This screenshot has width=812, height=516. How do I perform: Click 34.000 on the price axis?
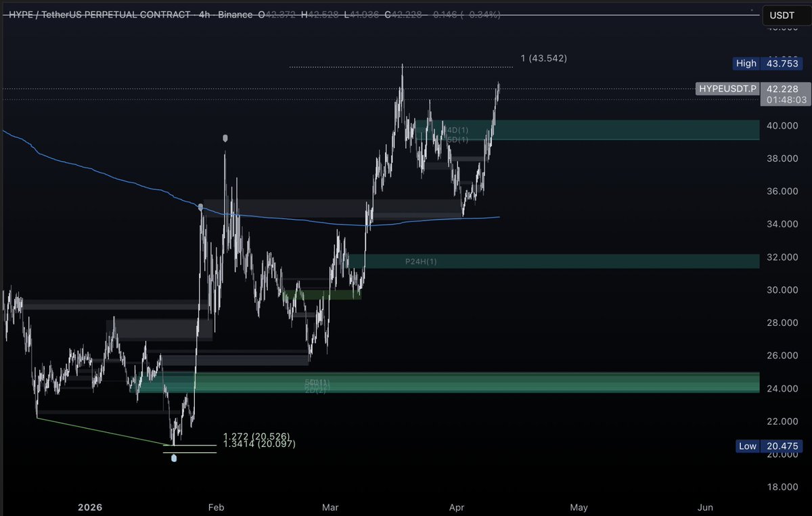(x=782, y=225)
